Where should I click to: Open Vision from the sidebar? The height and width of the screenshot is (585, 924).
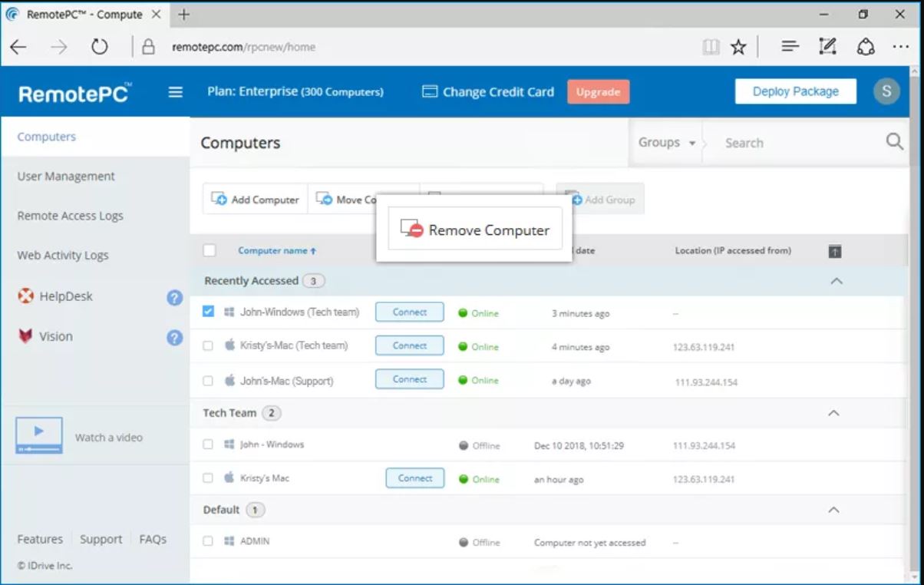(45, 336)
